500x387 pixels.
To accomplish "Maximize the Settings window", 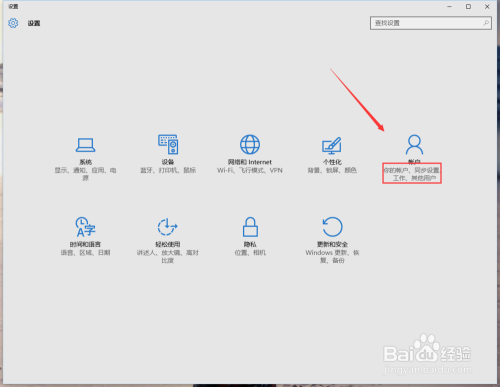I will click(x=468, y=6).
